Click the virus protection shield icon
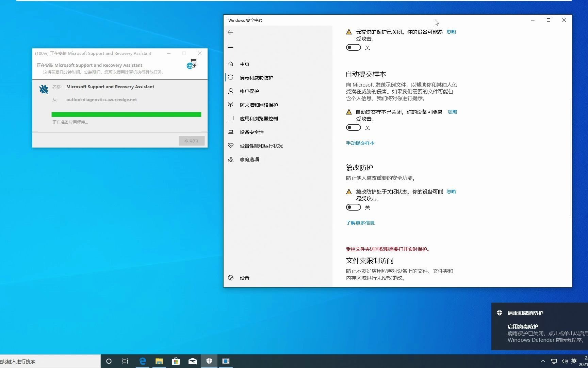Viewport: 588px width, 368px height. pyautogui.click(x=231, y=77)
